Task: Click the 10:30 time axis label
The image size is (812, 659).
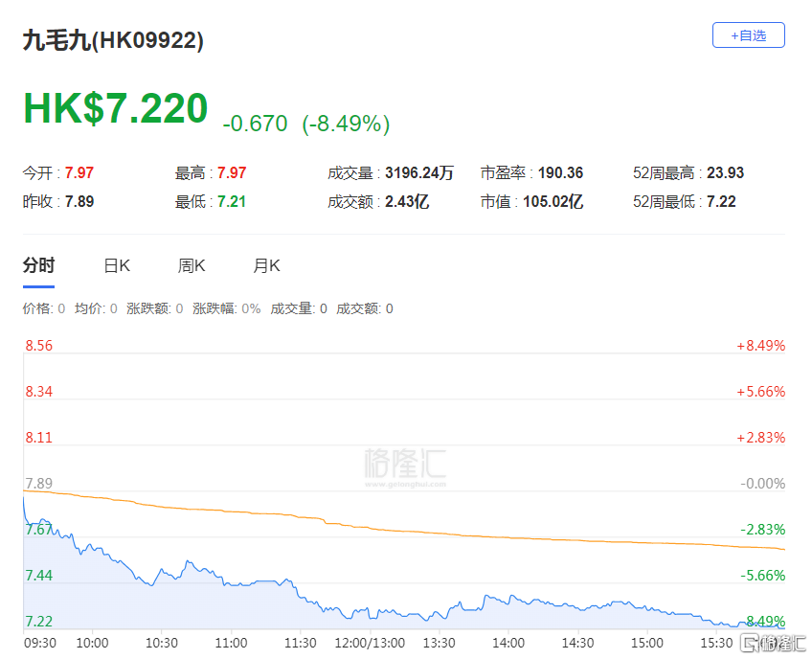Action: 162,643
